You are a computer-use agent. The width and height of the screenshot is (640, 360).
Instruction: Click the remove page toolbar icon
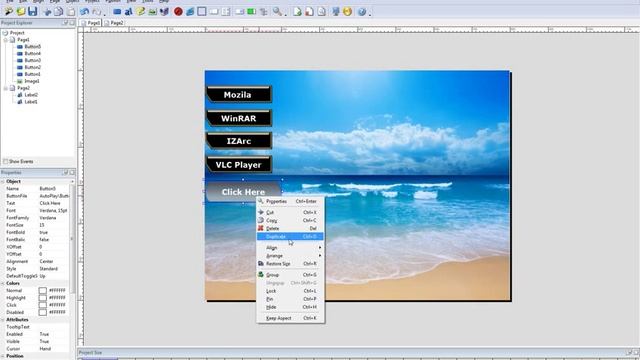(x=309, y=12)
